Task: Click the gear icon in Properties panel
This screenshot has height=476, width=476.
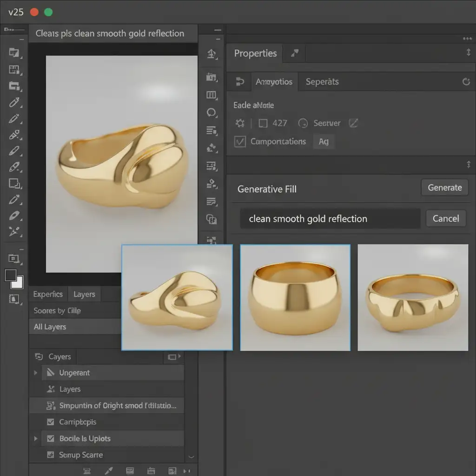Action: point(240,123)
